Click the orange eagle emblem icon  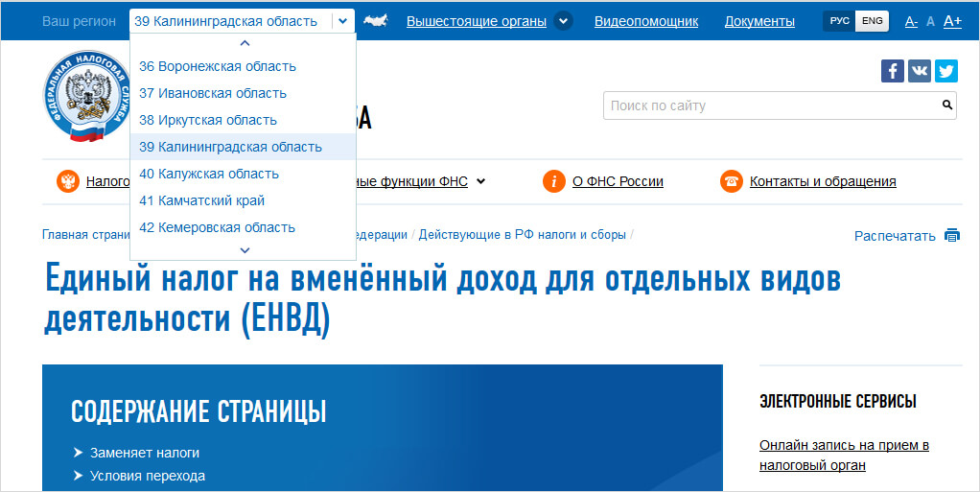(67, 181)
